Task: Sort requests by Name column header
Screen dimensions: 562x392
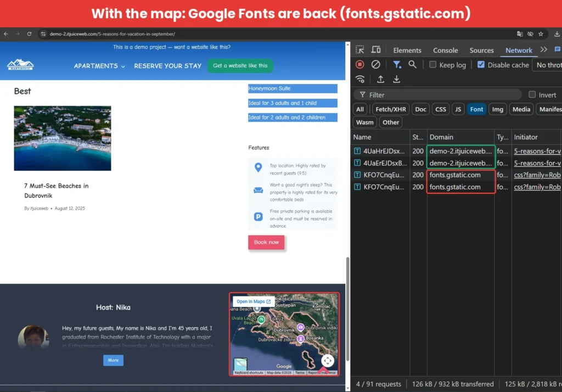Action: [x=380, y=137]
